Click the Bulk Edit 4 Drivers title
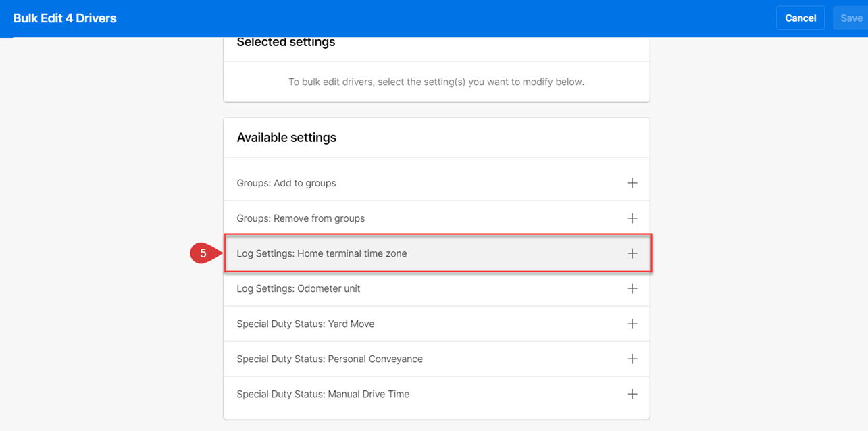The width and height of the screenshot is (868, 431). [x=65, y=18]
